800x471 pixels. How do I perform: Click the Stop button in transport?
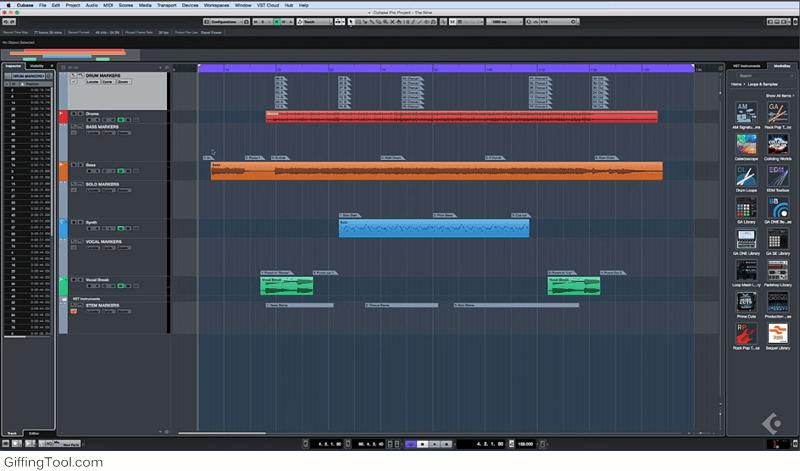click(x=422, y=444)
